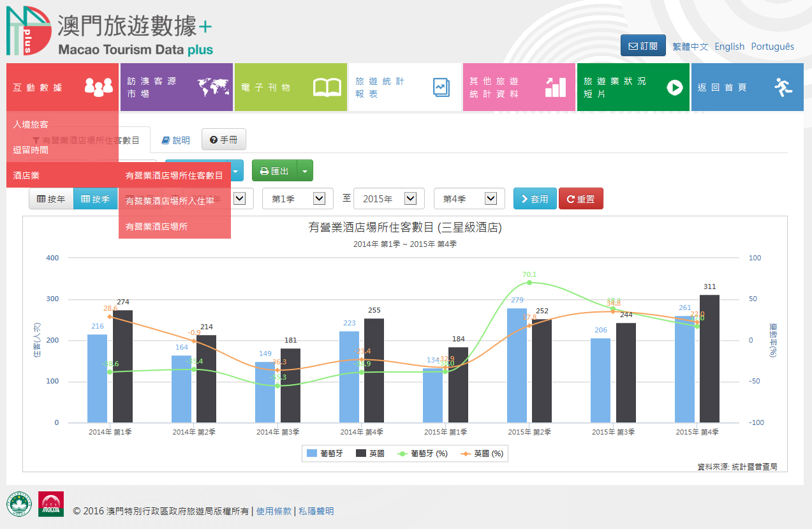Click the world map icon on 訪澳客源市場
Screen dimensions: 812x529
click(212, 87)
